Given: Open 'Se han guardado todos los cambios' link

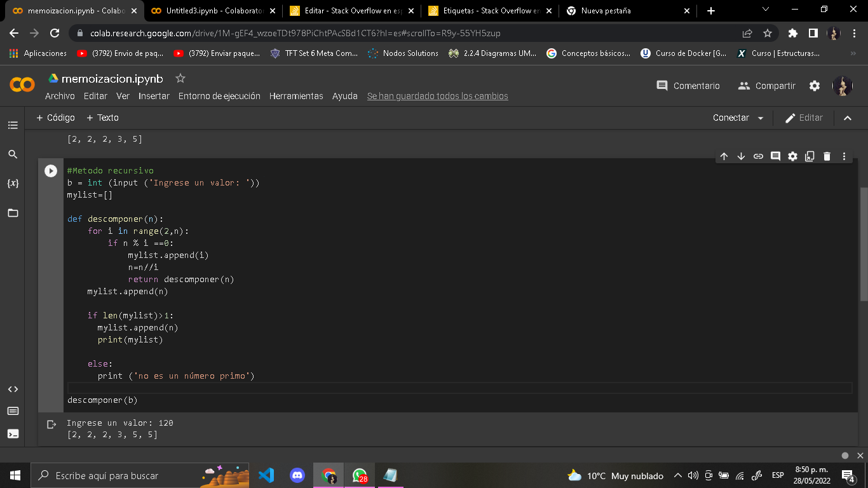Looking at the screenshot, I should click(438, 96).
